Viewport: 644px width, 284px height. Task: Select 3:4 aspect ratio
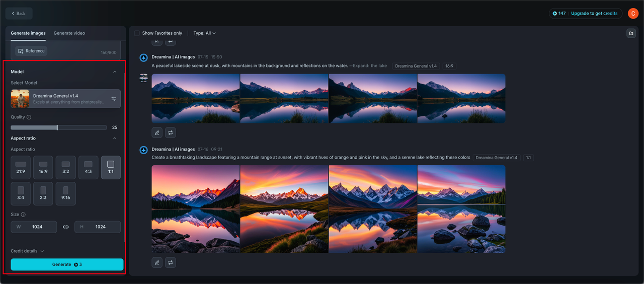pos(21,194)
